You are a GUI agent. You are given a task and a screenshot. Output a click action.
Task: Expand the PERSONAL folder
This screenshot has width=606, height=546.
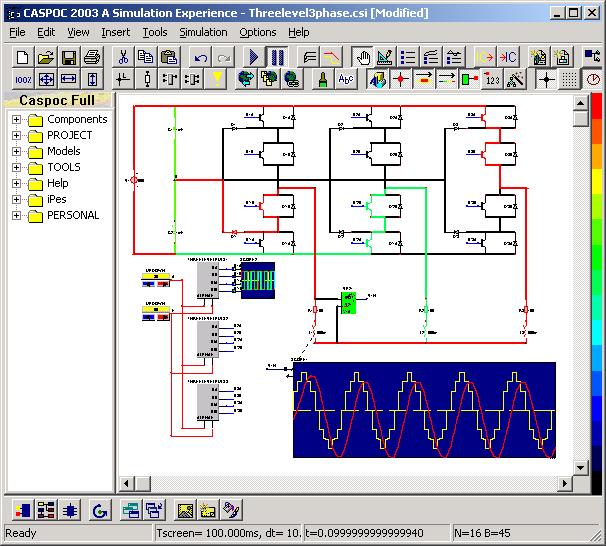(16, 215)
